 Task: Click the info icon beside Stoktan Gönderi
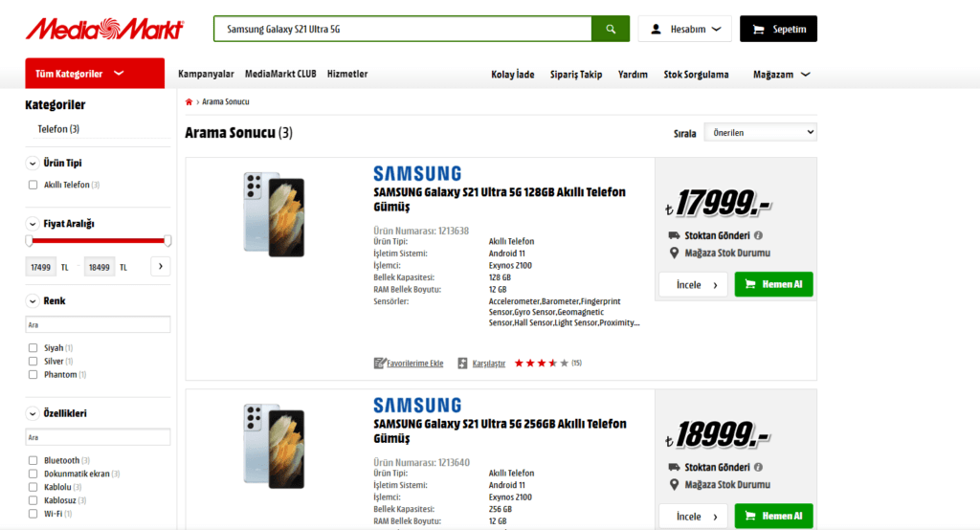(758, 235)
